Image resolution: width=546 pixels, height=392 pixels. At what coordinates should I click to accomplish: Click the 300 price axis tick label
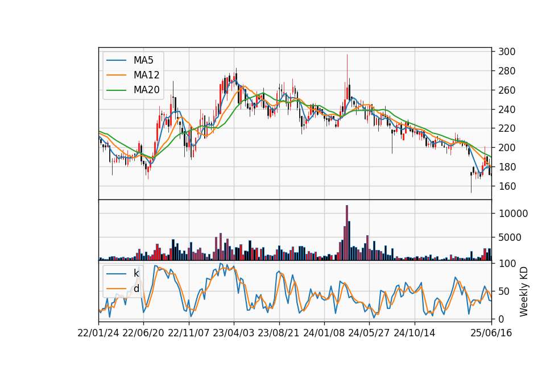pyautogui.click(x=507, y=52)
